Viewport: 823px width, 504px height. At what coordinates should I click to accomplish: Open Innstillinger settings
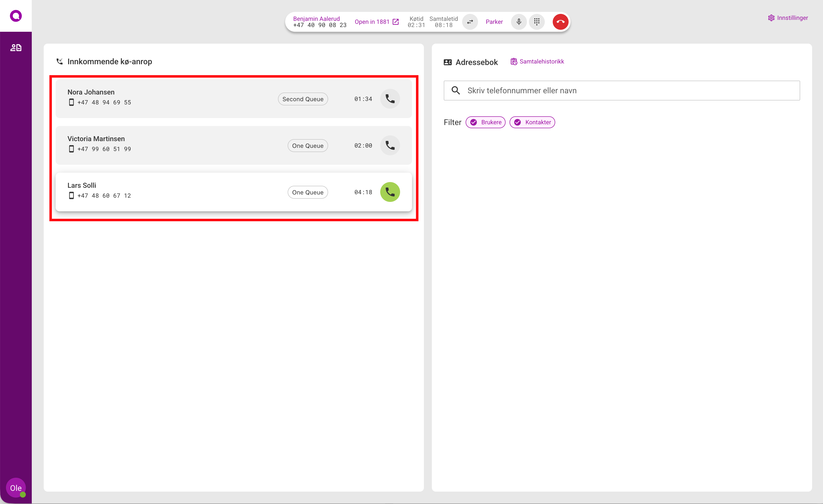click(788, 18)
